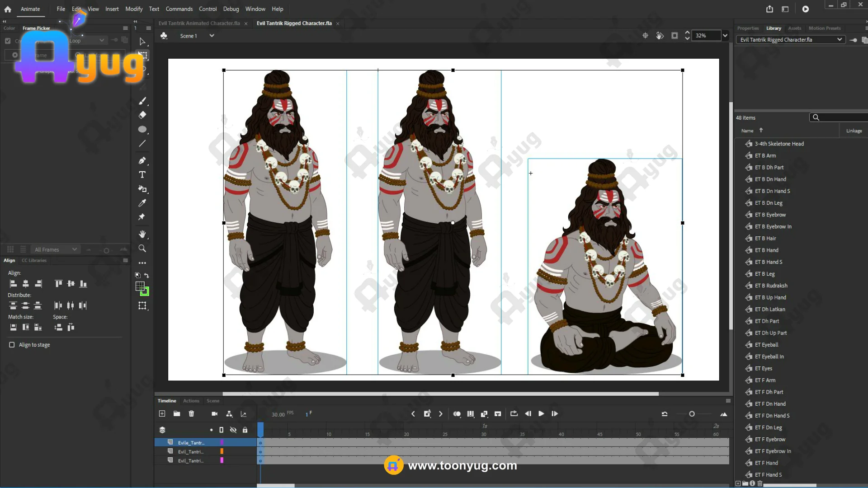Delete the selected layer with trash icon

tap(191, 414)
